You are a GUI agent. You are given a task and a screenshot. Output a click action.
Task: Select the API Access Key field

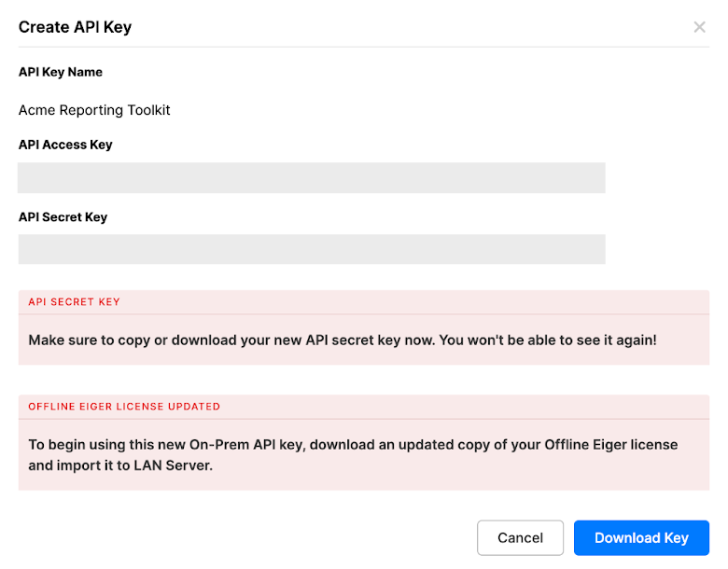[x=312, y=178]
